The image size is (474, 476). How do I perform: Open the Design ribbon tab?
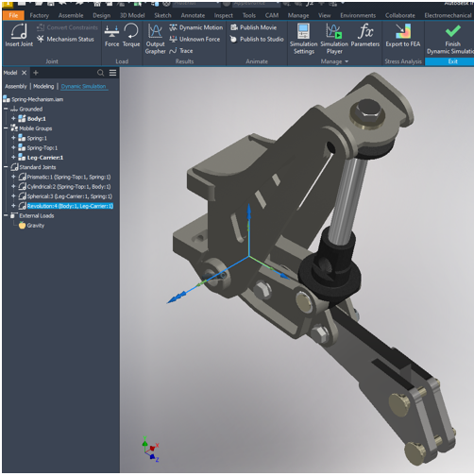[102, 15]
